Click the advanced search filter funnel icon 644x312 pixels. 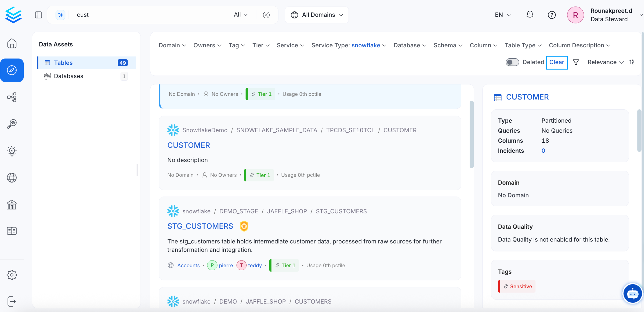click(x=576, y=62)
